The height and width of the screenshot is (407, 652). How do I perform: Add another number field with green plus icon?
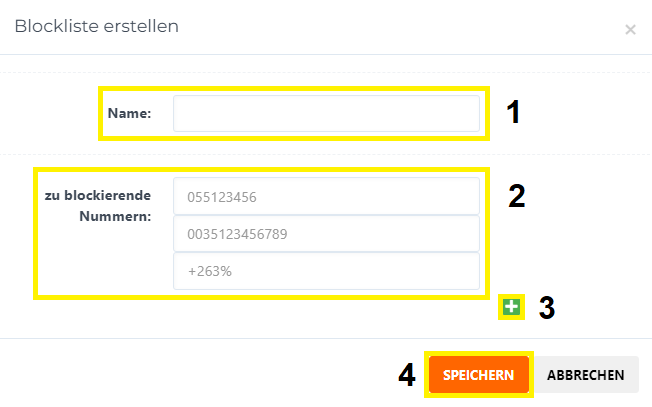[511, 307]
